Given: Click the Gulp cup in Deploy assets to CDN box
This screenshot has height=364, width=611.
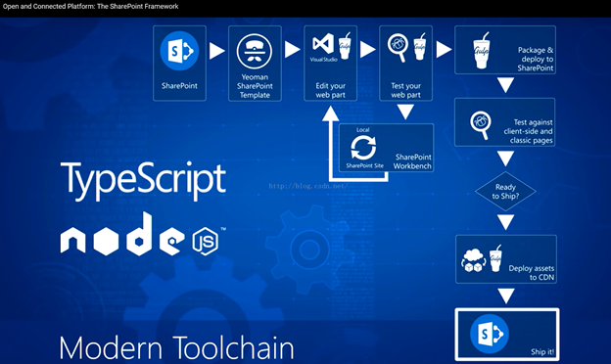Looking at the screenshot, I should 495,258.
